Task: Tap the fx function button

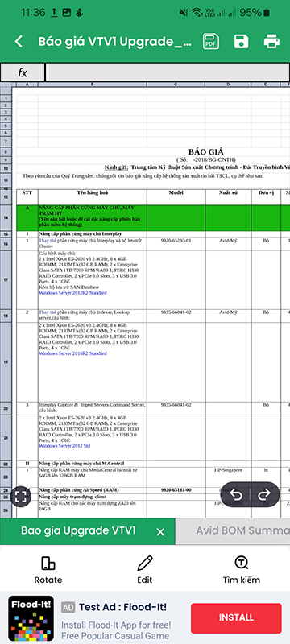Action: [23, 72]
